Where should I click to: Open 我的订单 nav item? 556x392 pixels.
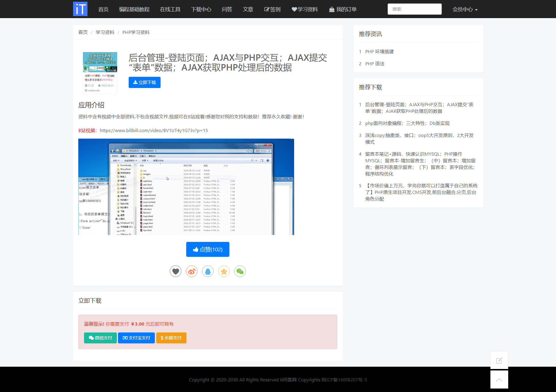pyautogui.click(x=343, y=9)
